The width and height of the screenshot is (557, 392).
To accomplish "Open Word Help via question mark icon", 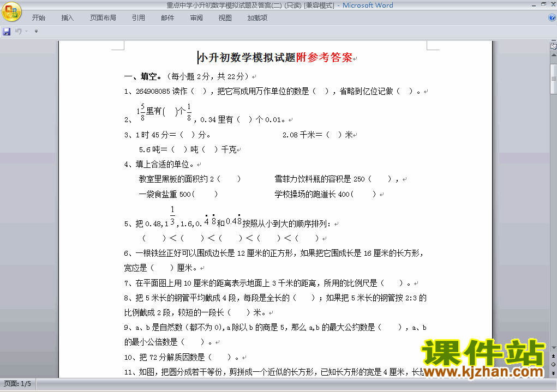I will pos(552,17).
